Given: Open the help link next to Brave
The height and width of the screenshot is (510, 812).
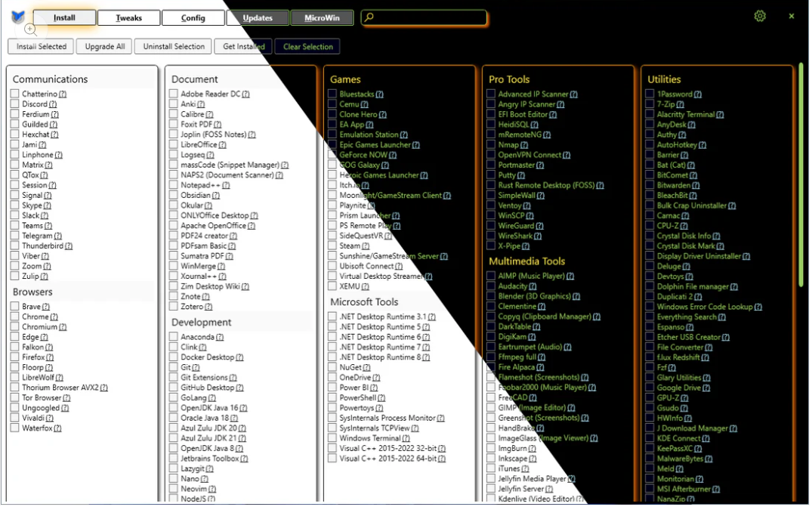Looking at the screenshot, I should [46, 307].
